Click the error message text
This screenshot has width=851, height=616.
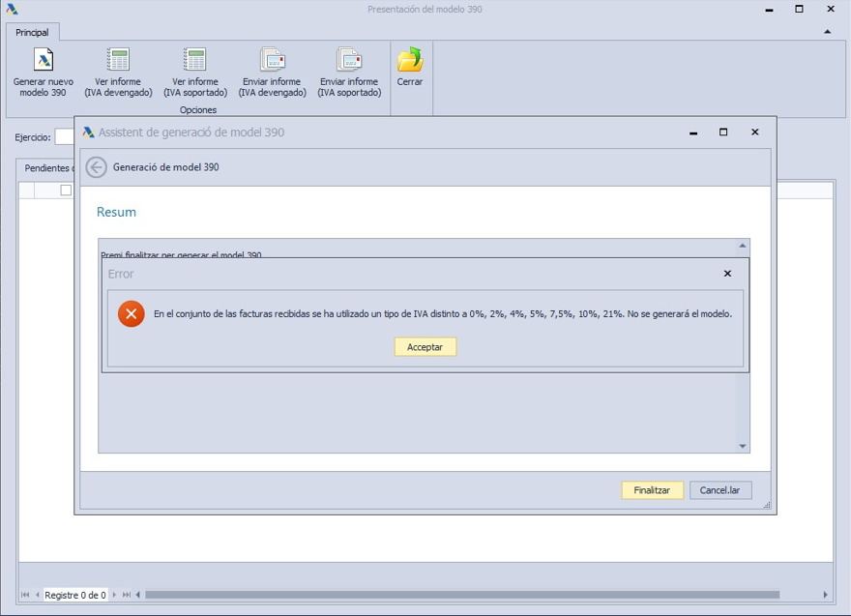coord(443,313)
